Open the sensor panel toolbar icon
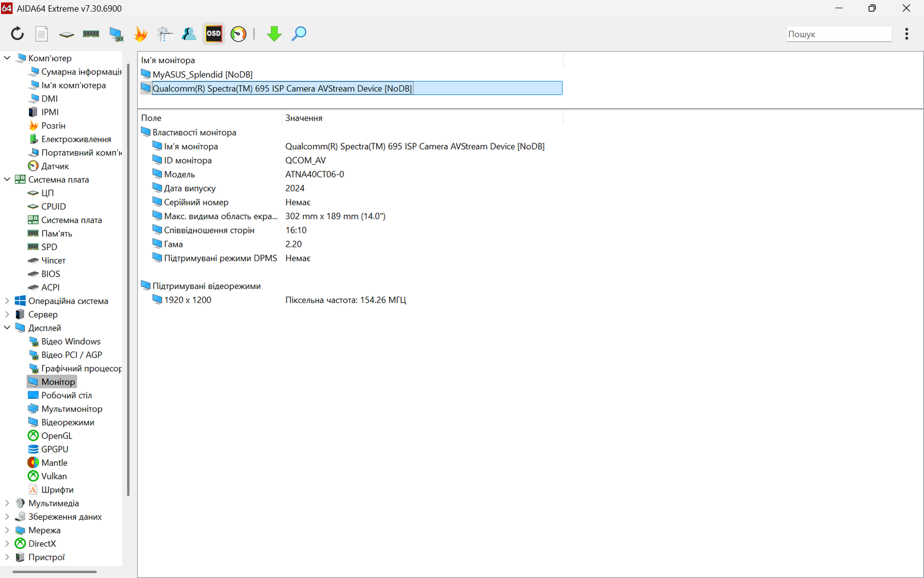924x578 pixels. [165, 34]
